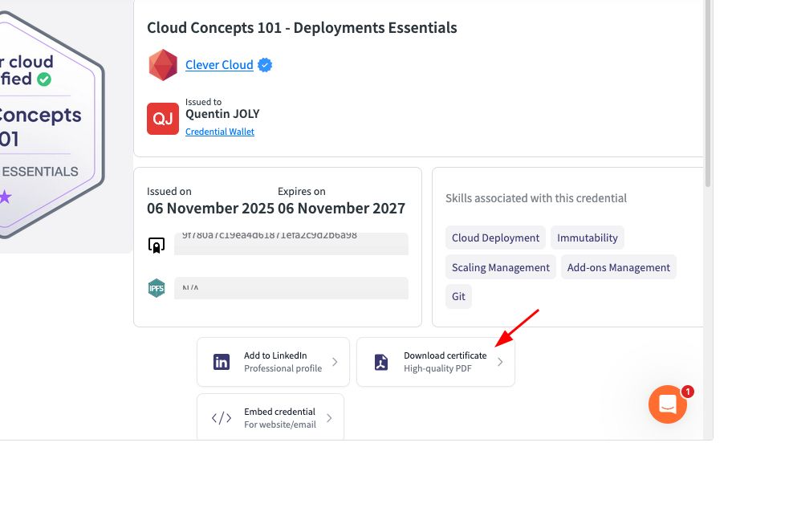Click the Git skill tag
Image resolution: width=793 pixels, height=532 pixels.
(458, 296)
